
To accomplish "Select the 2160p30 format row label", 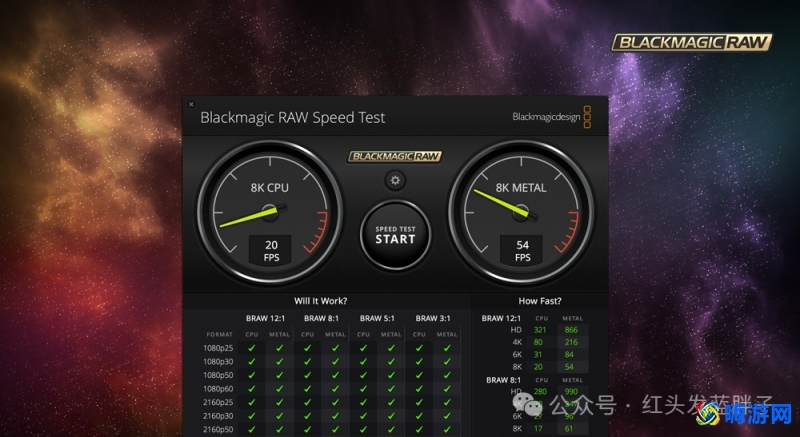I will coord(218,416).
